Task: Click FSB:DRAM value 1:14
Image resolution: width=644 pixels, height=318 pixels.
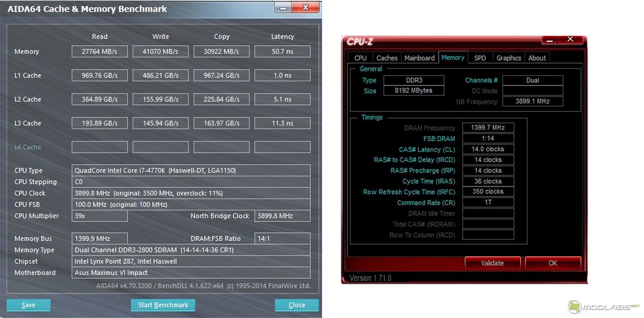Action: point(488,138)
